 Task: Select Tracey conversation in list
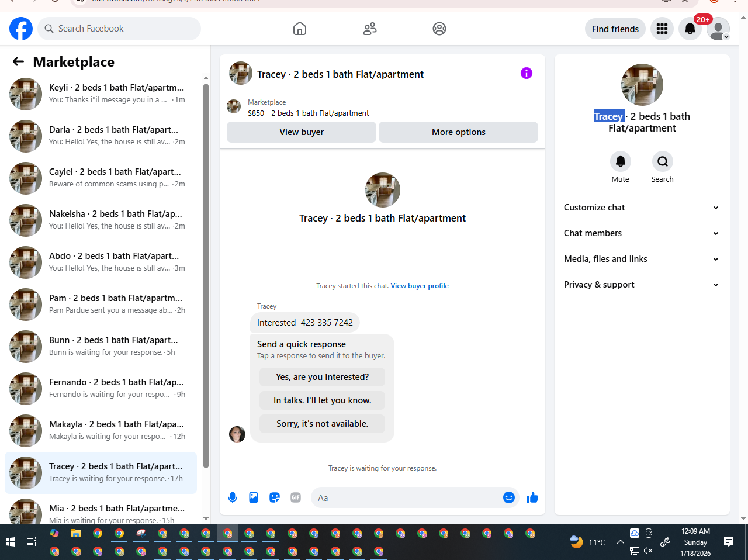click(x=101, y=473)
